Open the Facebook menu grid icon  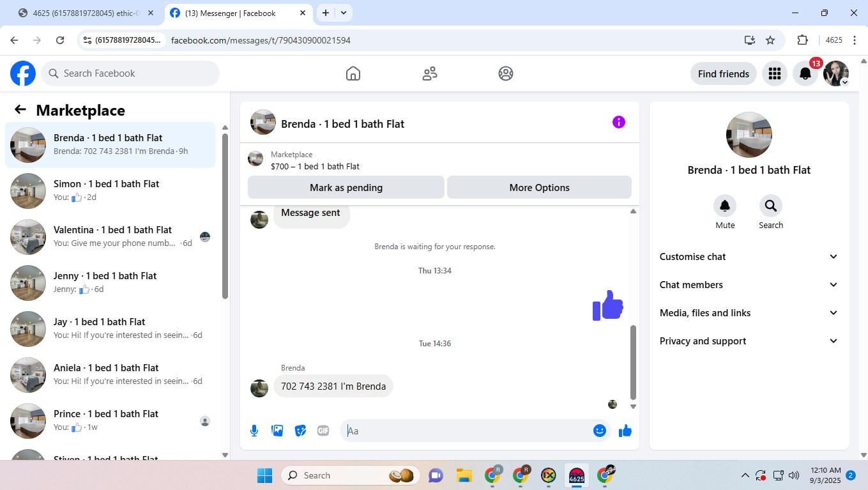coord(775,73)
